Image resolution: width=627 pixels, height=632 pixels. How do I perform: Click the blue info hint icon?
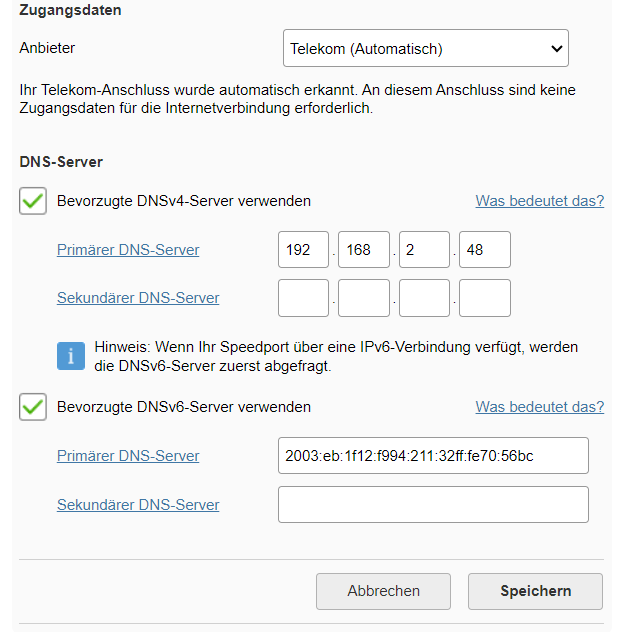pyautogui.click(x=71, y=356)
